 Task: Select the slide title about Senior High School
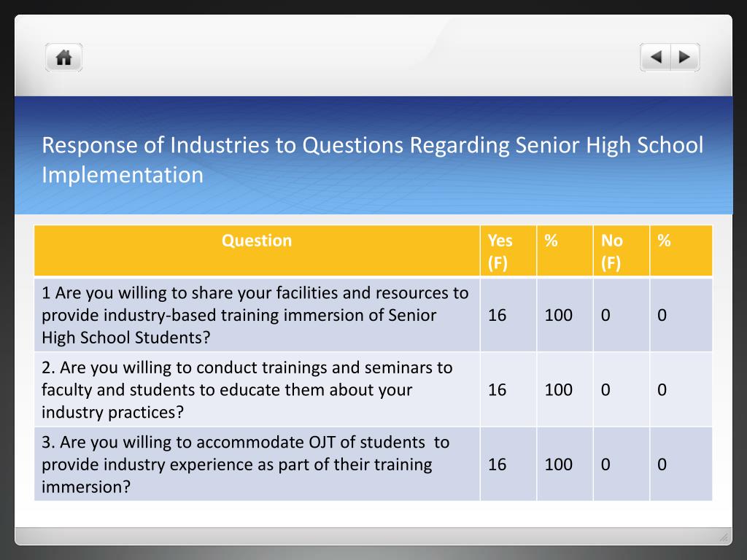click(x=372, y=160)
